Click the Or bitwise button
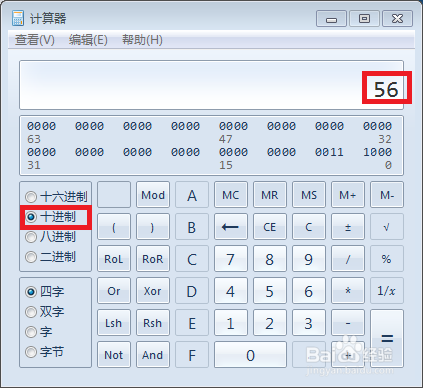Screen dimensions: 423x388 [114, 291]
